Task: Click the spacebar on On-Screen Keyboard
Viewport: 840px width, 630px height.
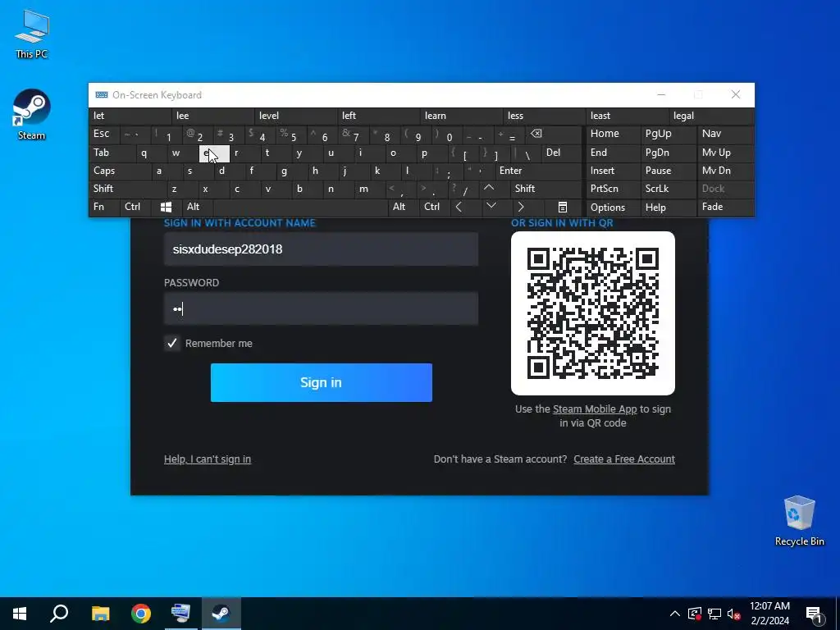Action: pos(300,207)
